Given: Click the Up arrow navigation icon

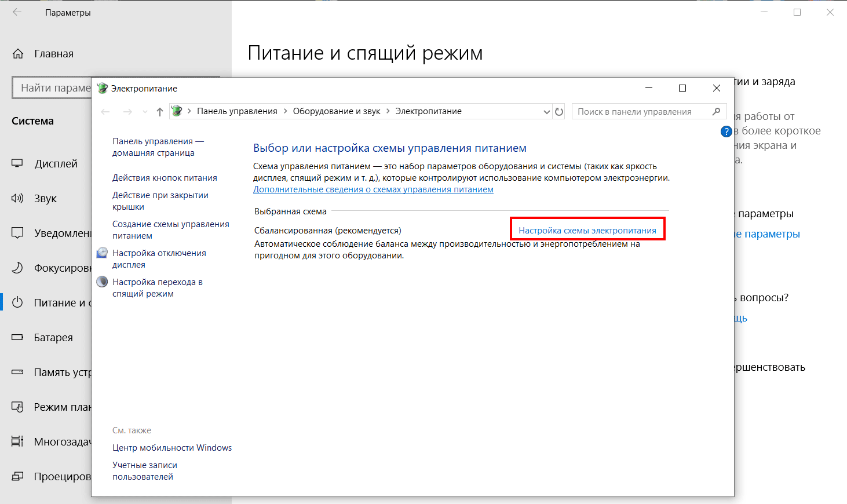Looking at the screenshot, I should coord(160,112).
